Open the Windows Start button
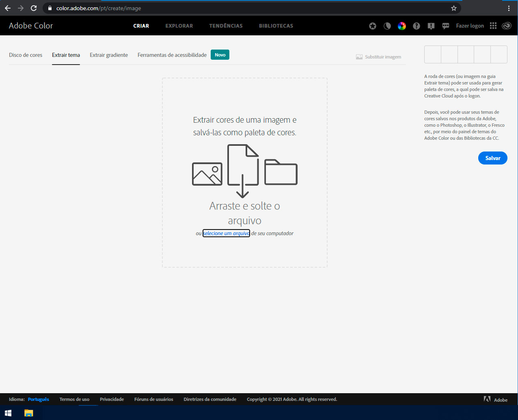 (8, 413)
